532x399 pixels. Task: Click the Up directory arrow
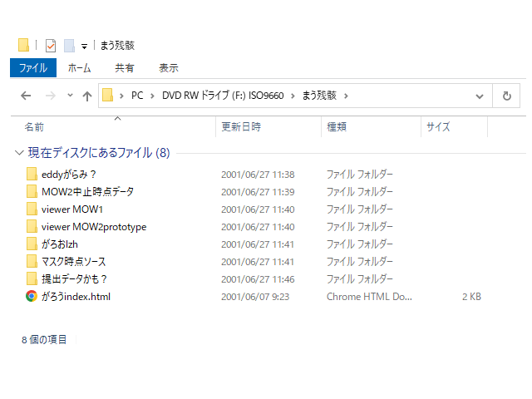87,96
